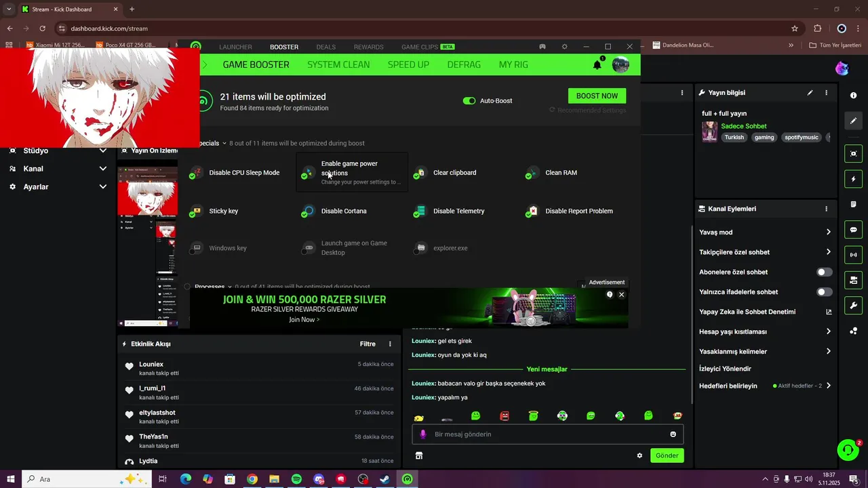Open Steam from the taskbar
Viewport: 868px width, 488px height.
[x=384, y=479]
